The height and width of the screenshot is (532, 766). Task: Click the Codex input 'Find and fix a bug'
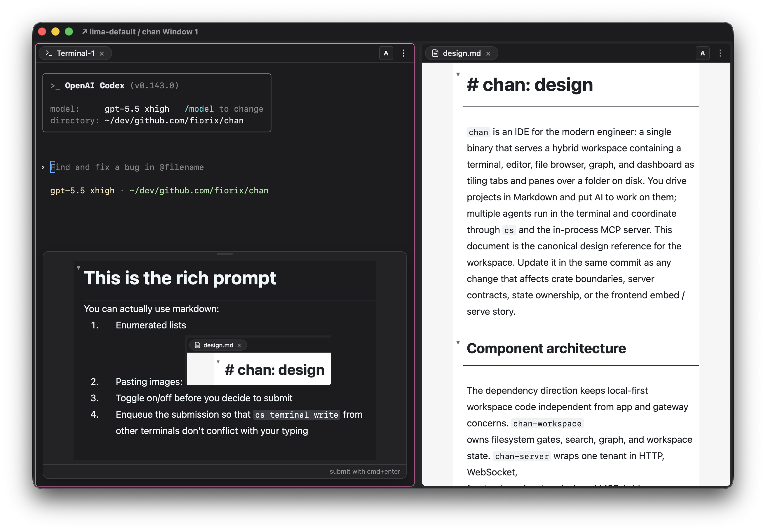click(127, 167)
